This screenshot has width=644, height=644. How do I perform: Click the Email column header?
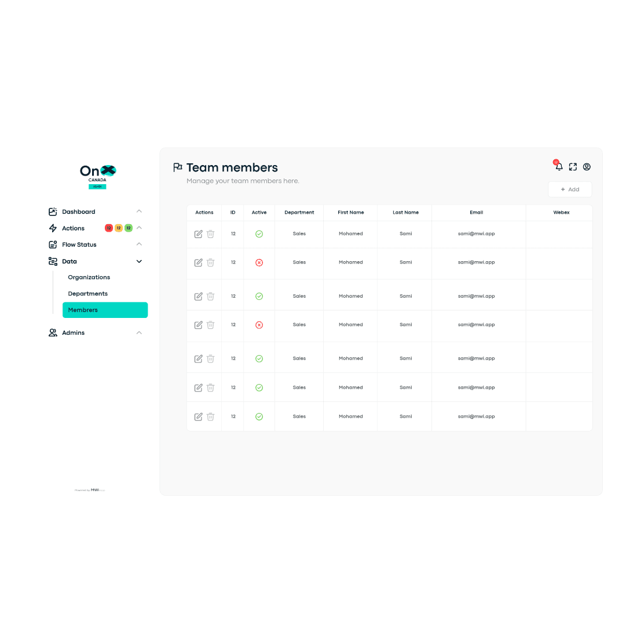(476, 213)
